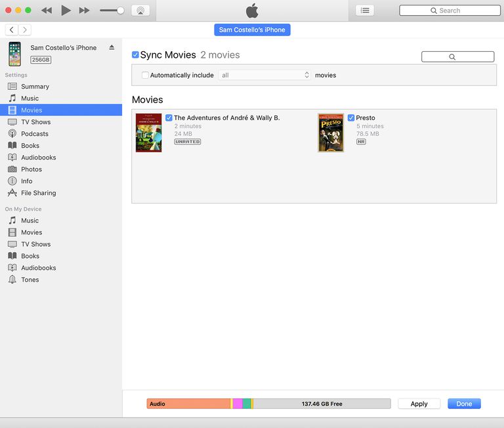Uncheck The Adventures of André & Wally B.

(169, 118)
